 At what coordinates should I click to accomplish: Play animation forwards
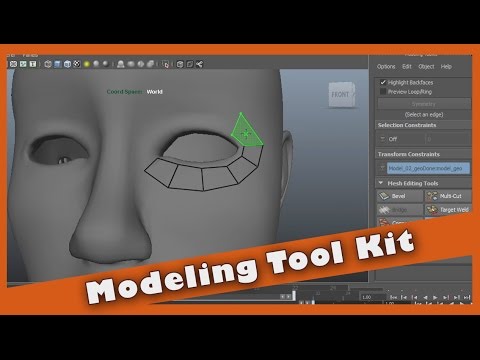click(435, 297)
